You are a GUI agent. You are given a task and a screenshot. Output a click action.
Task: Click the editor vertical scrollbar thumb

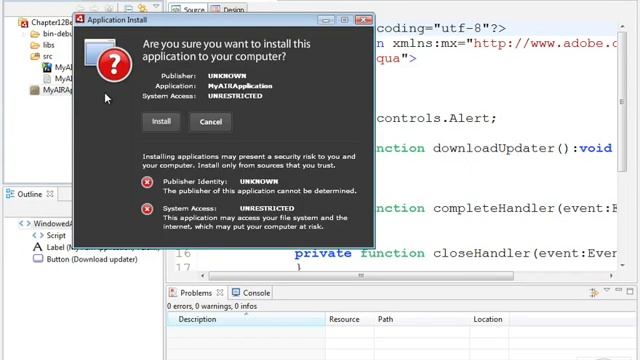click(x=622, y=101)
